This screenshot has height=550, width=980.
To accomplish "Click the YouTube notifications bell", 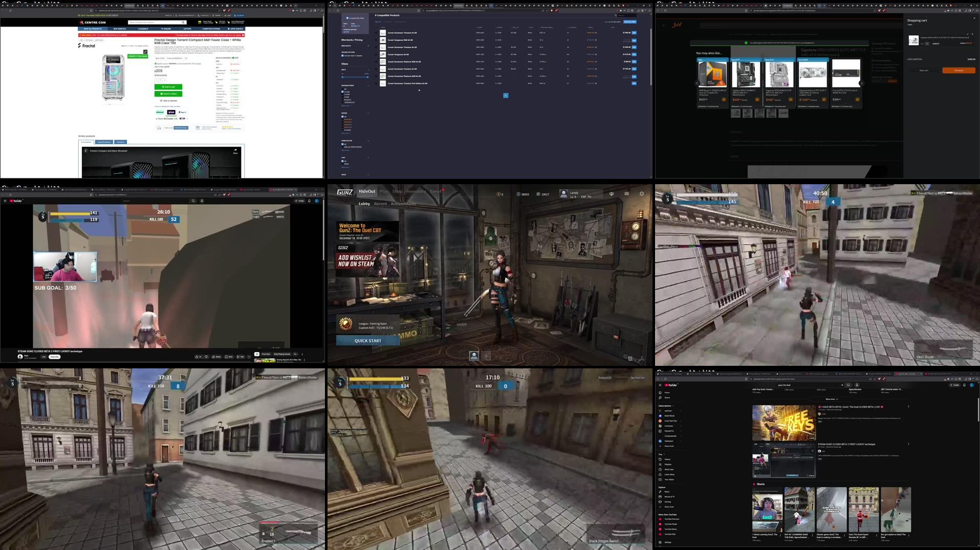I will pos(964,385).
